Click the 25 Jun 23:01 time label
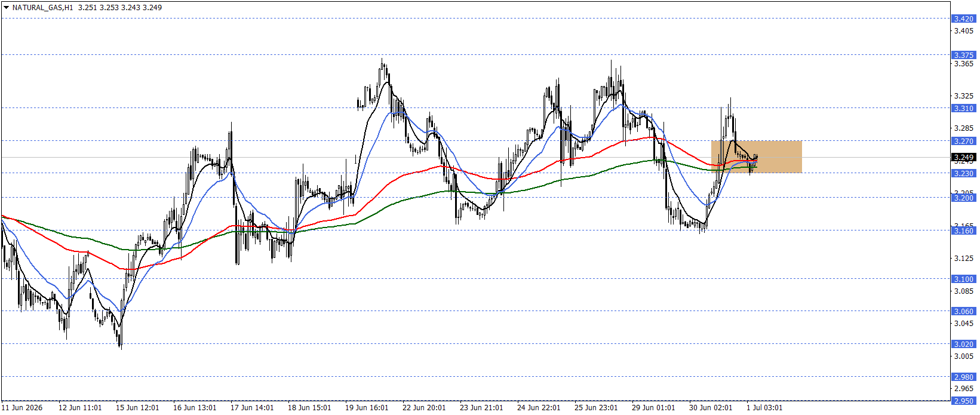The height and width of the screenshot is (415, 980). [596, 408]
